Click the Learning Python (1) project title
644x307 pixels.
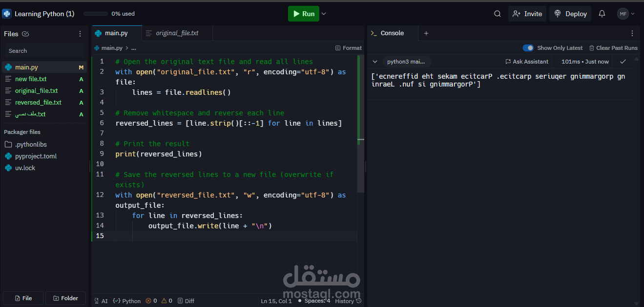click(44, 14)
